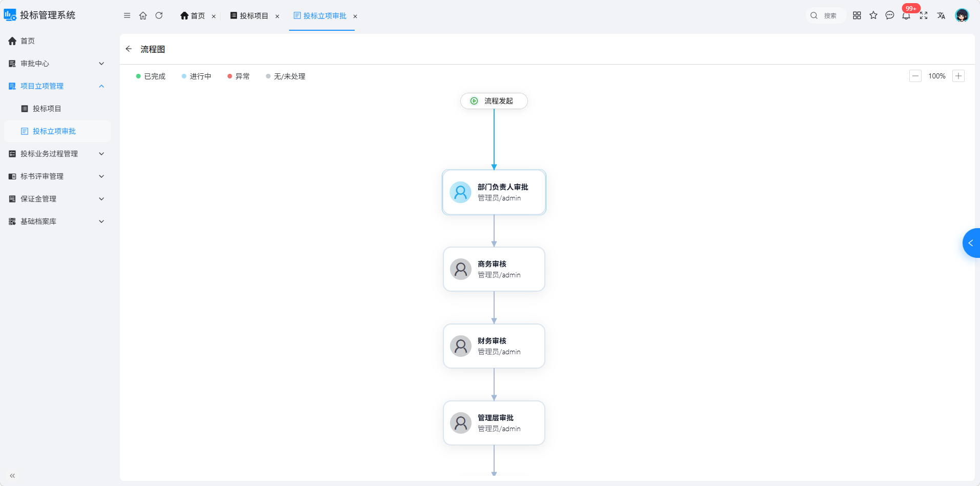Toggle fullscreen mode icon
Image resolution: width=980 pixels, height=486 pixels.
[x=924, y=15]
